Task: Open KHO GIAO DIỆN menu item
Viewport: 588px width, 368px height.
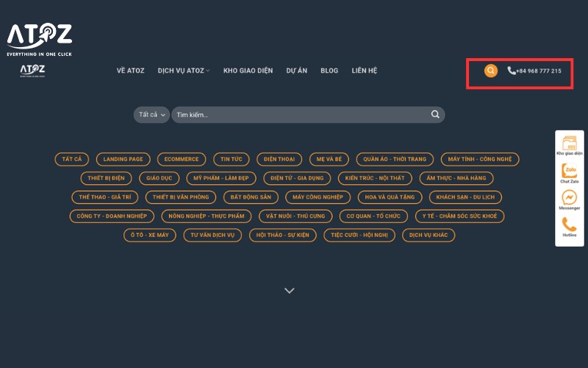Action: pos(248,71)
